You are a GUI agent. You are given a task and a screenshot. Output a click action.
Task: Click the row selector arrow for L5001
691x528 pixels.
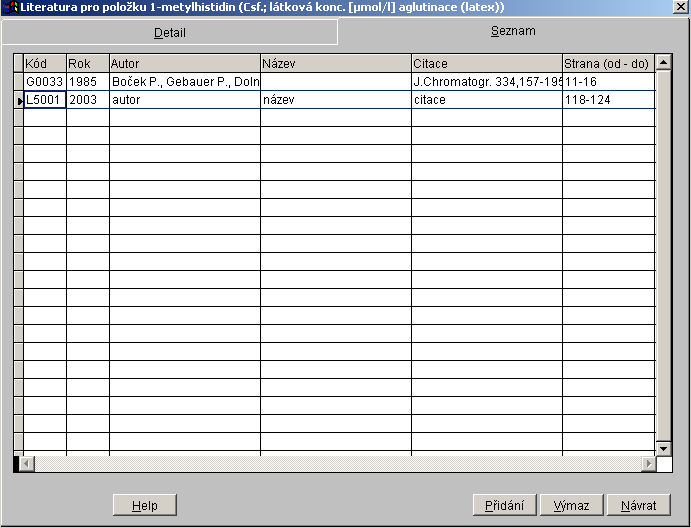click(x=18, y=100)
